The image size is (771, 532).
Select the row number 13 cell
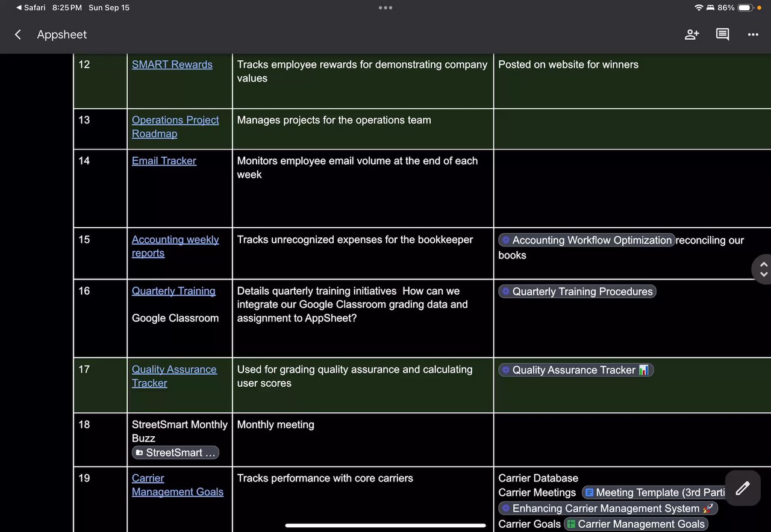tap(100, 129)
